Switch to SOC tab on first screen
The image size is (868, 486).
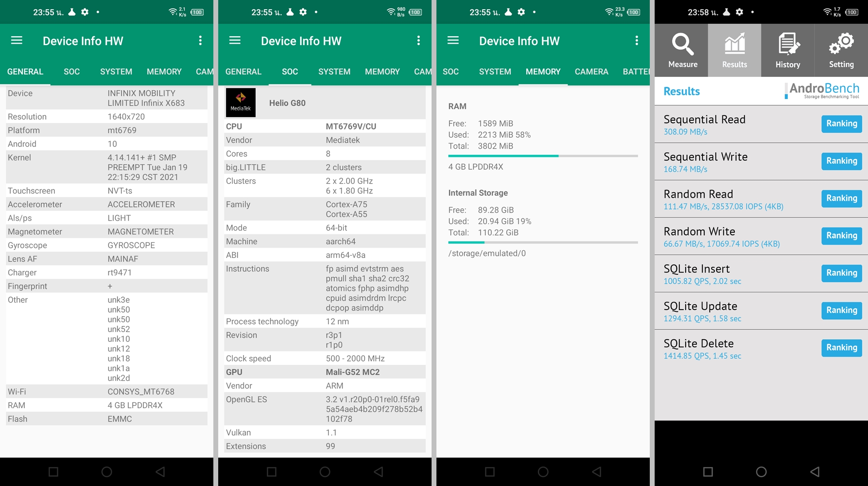pyautogui.click(x=72, y=72)
